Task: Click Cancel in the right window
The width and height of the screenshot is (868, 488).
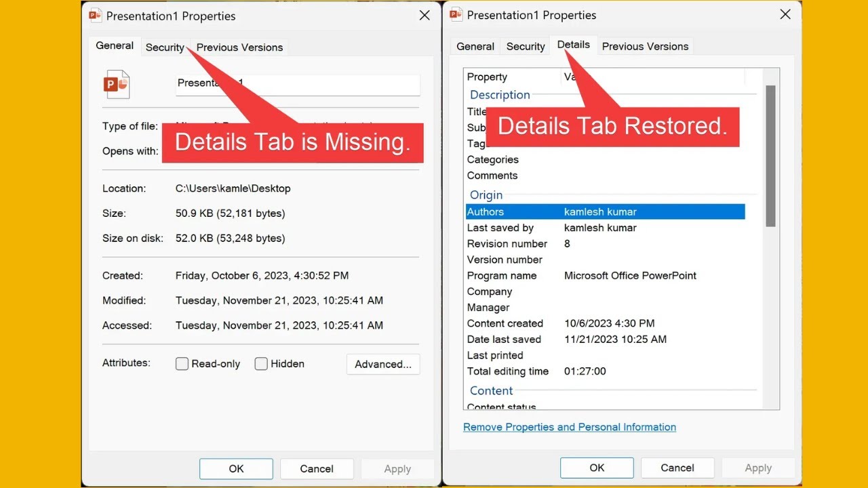Action: pos(677,468)
